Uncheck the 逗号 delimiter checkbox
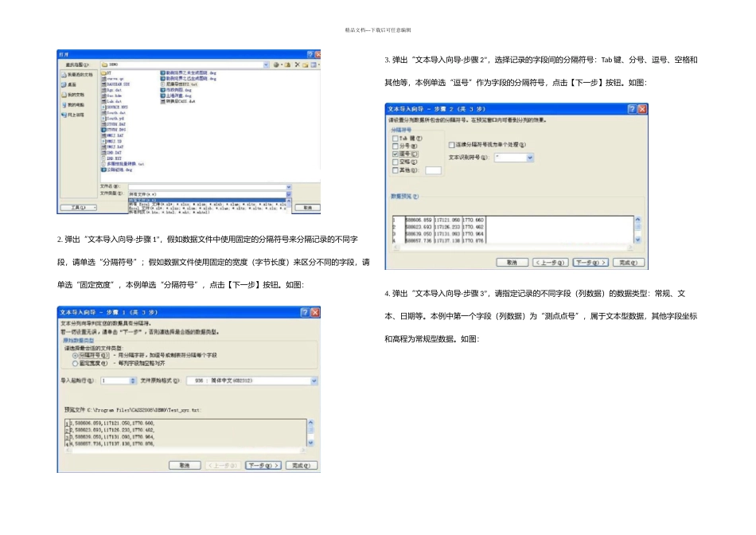 point(396,154)
